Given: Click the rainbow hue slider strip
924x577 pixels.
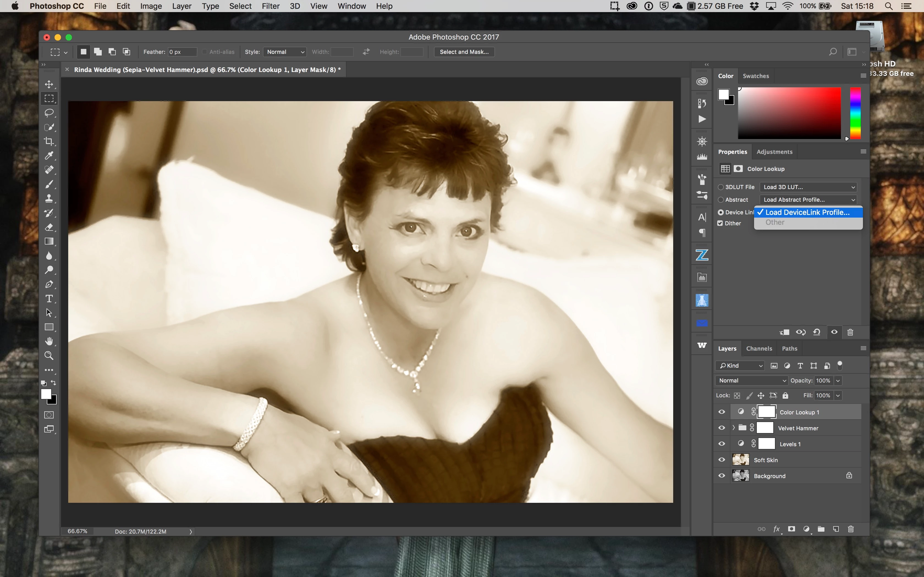Looking at the screenshot, I should coord(855,113).
